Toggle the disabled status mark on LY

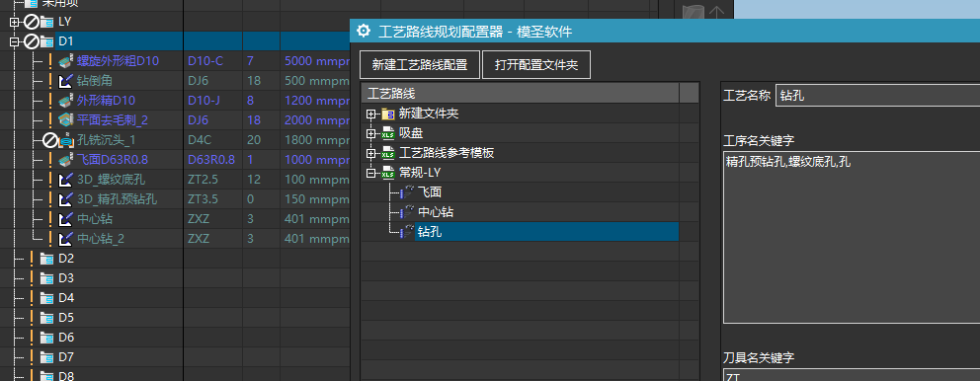tap(32, 22)
